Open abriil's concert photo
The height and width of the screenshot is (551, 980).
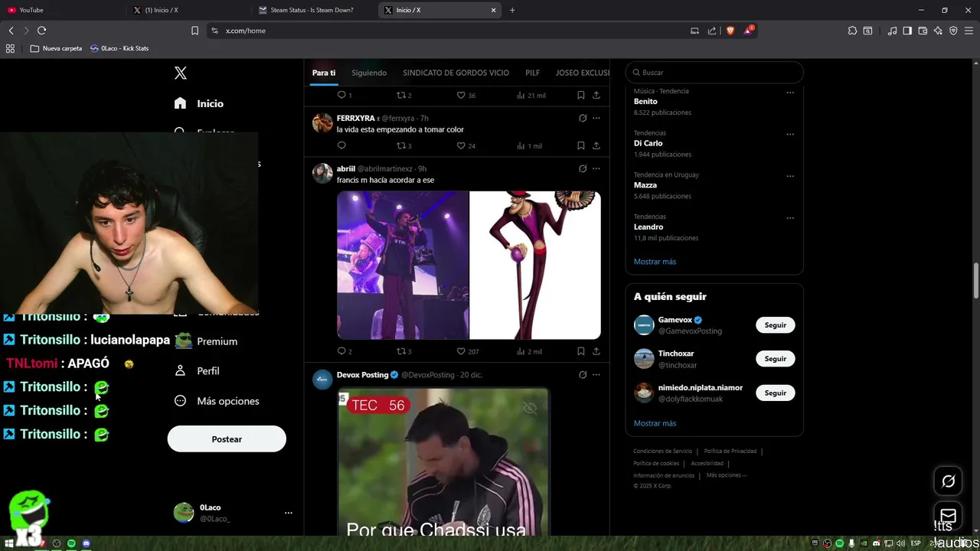(403, 265)
